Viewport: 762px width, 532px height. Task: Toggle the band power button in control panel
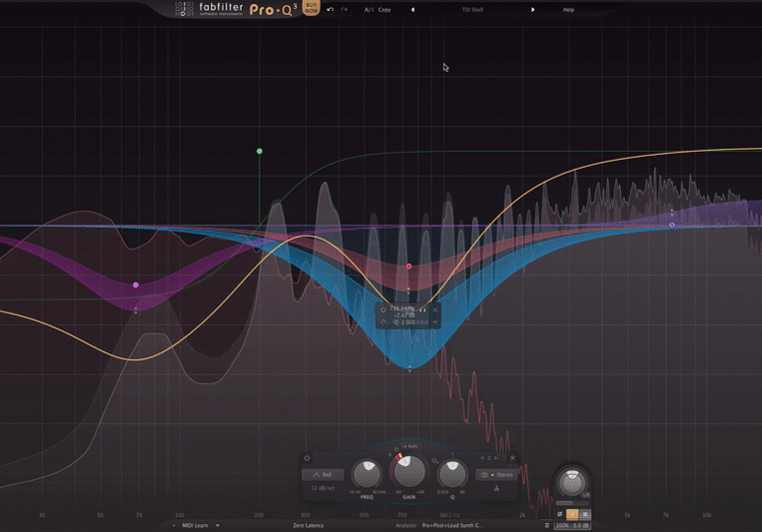(x=308, y=458)
